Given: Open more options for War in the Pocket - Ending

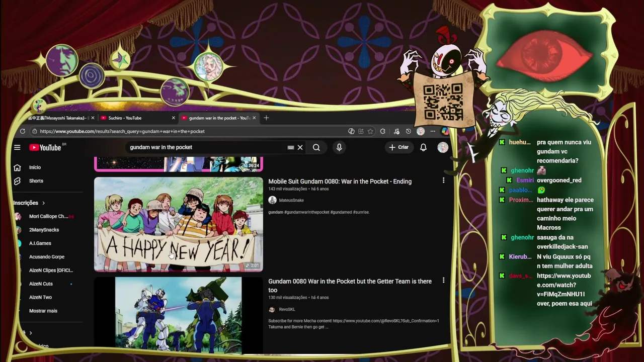Looking at the screenshot, I should coord(443,180).
